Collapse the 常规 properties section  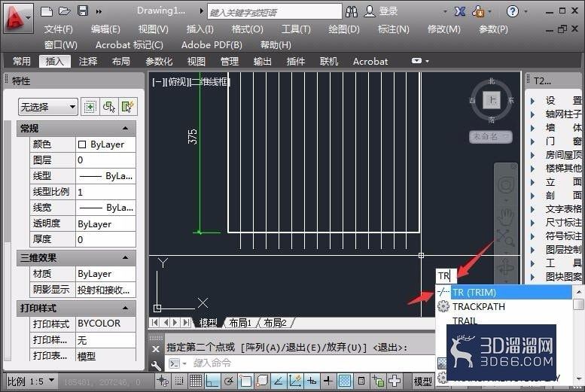[x=125, y=129]
